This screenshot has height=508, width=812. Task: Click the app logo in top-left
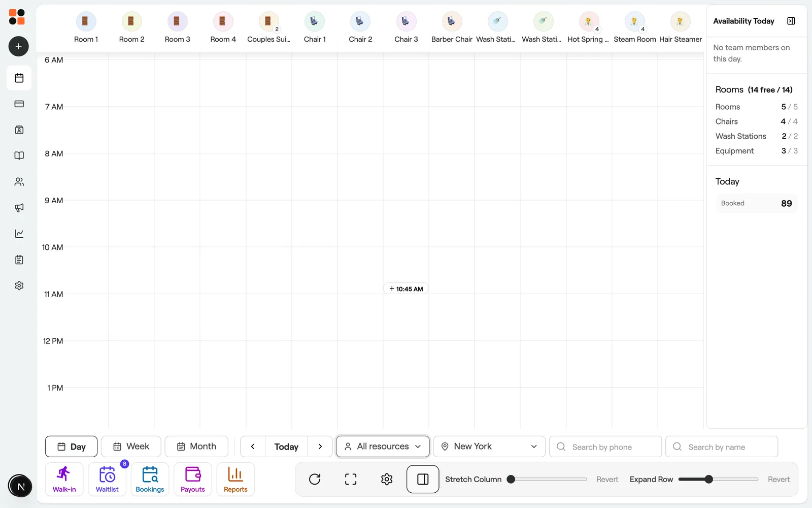(17, 17)
